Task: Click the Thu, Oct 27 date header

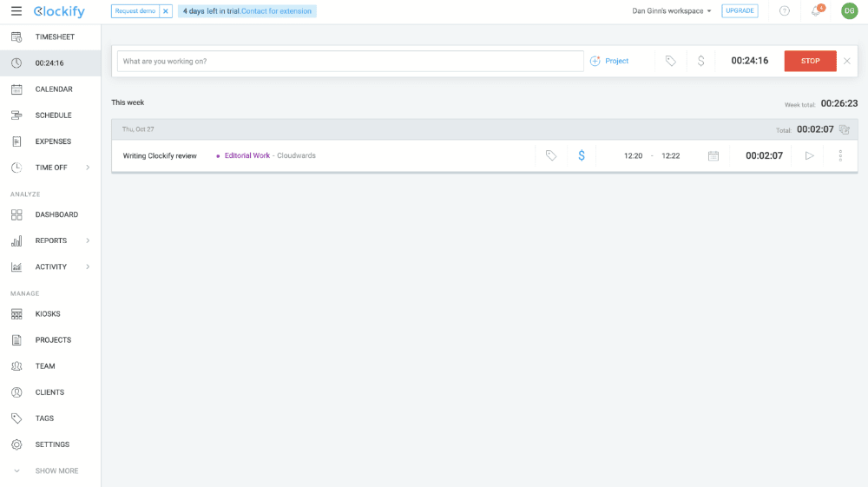Action: (138, 129)
